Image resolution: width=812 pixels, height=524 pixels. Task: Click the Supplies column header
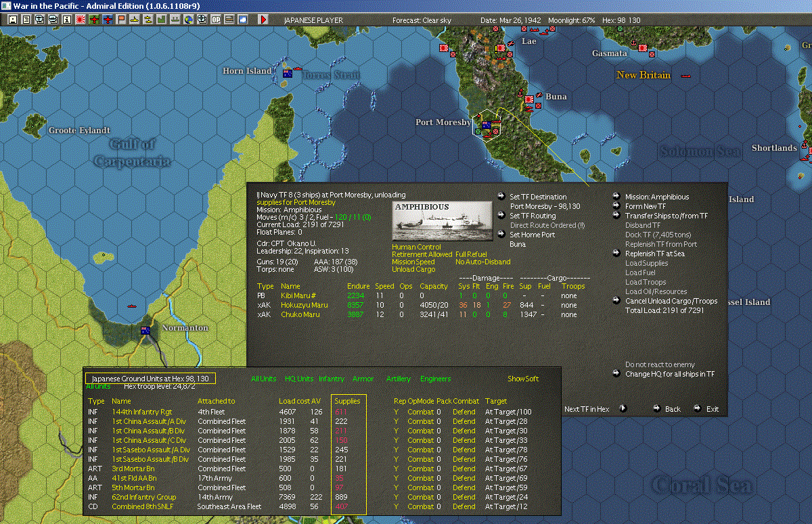[348, 401]
